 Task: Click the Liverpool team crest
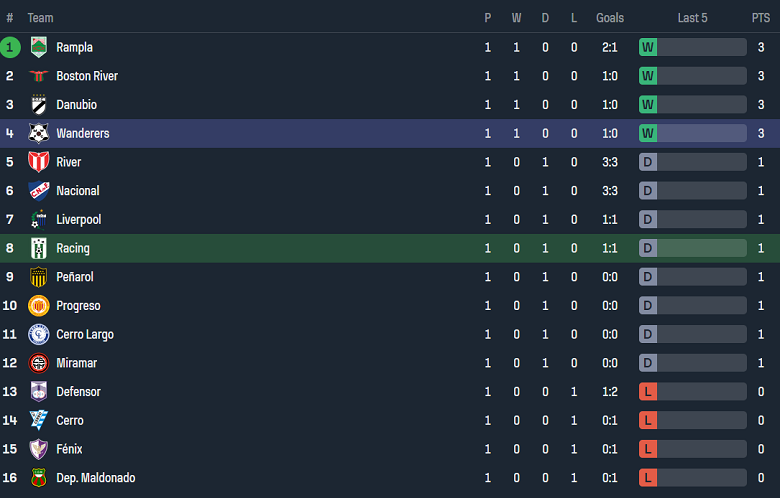(39, 220)
